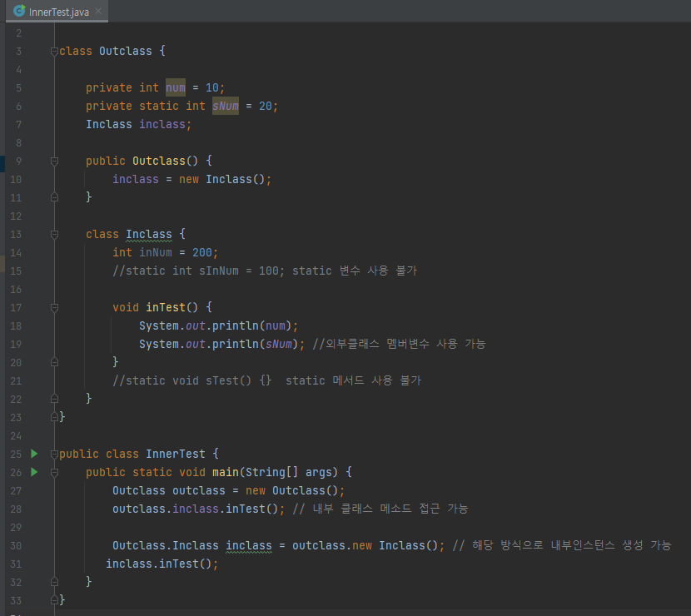Collapse the inTest method fold on line 17
This screenshot has width=691, height=616.
coord(54,307)
